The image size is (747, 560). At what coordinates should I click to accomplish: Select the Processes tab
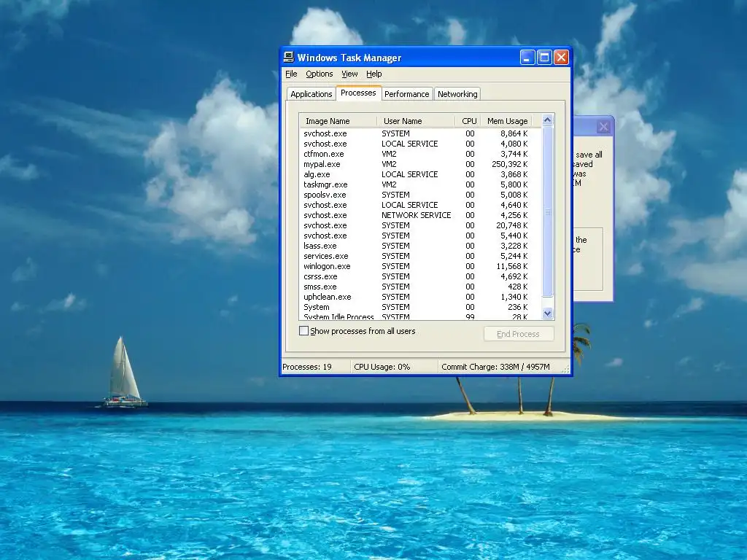coord(358,93)
